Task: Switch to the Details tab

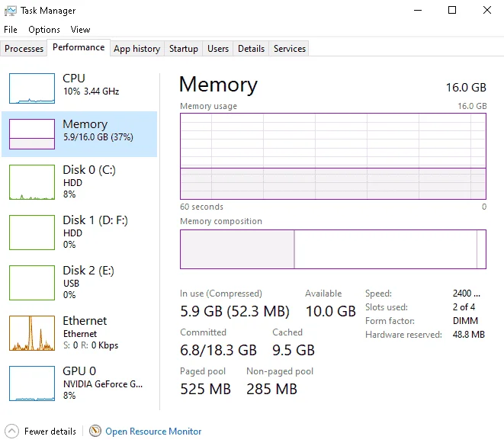Action: coord(251,49)
